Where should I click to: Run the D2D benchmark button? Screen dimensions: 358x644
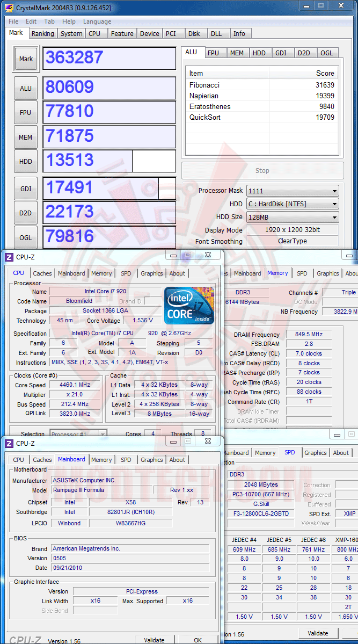25,213
